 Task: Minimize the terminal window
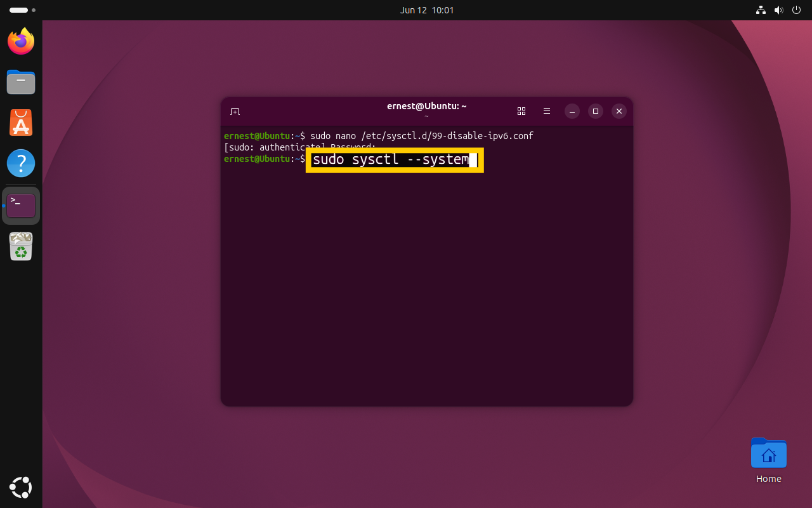tap(572, 111)
